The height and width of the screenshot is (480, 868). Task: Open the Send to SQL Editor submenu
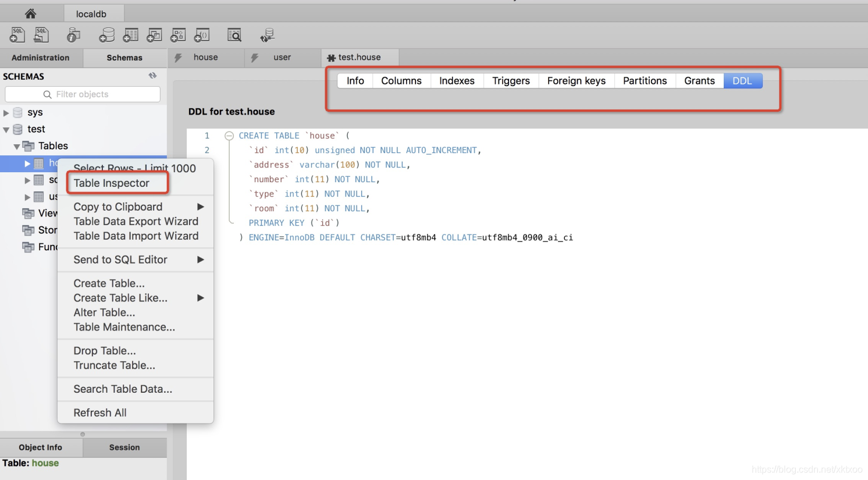[135, 259]
